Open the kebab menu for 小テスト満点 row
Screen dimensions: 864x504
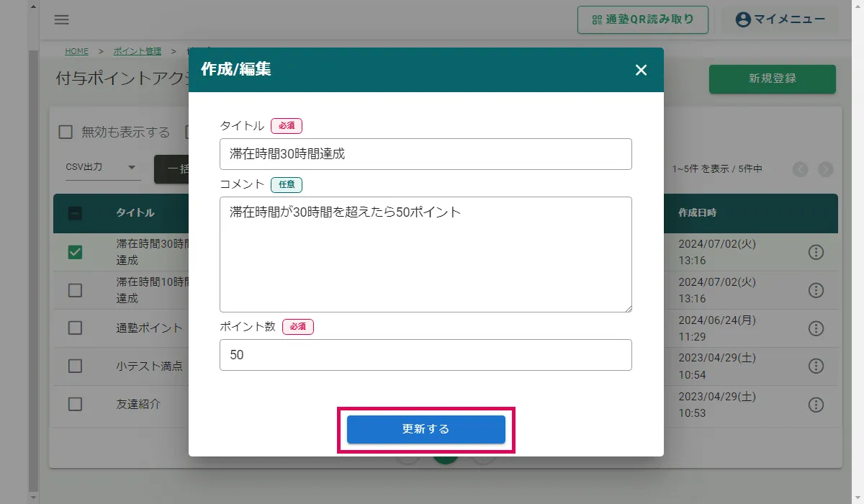[816, 366]
